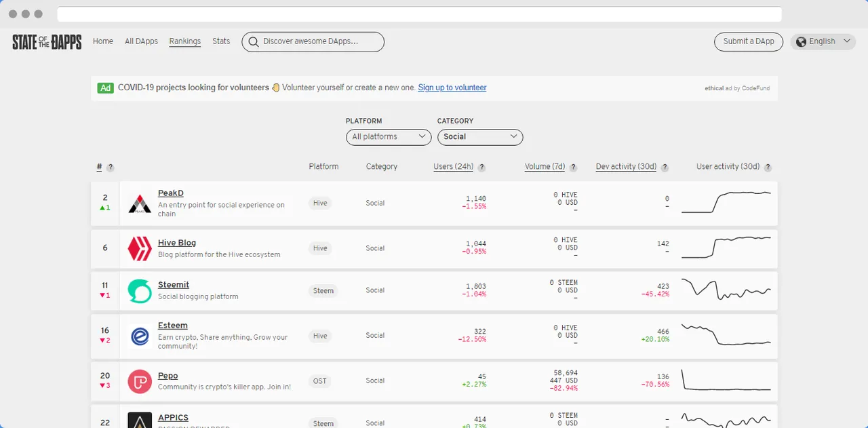Open the Esteem title link
The image size is (868, 428).
(173, 326)
